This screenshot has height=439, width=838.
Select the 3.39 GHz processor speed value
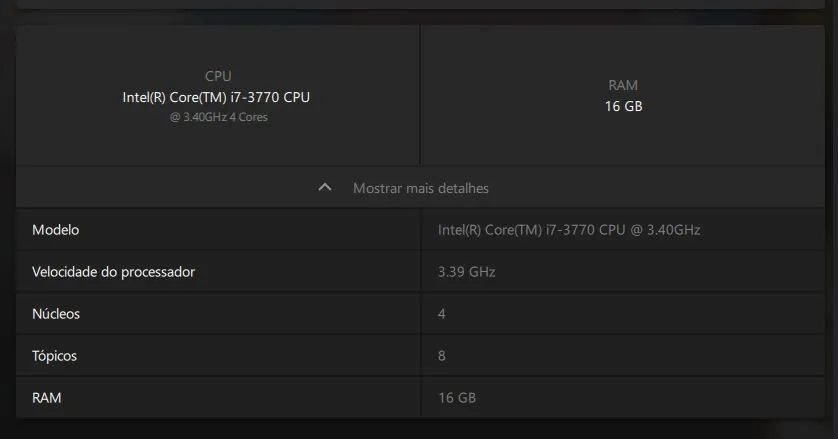point(466,272)
